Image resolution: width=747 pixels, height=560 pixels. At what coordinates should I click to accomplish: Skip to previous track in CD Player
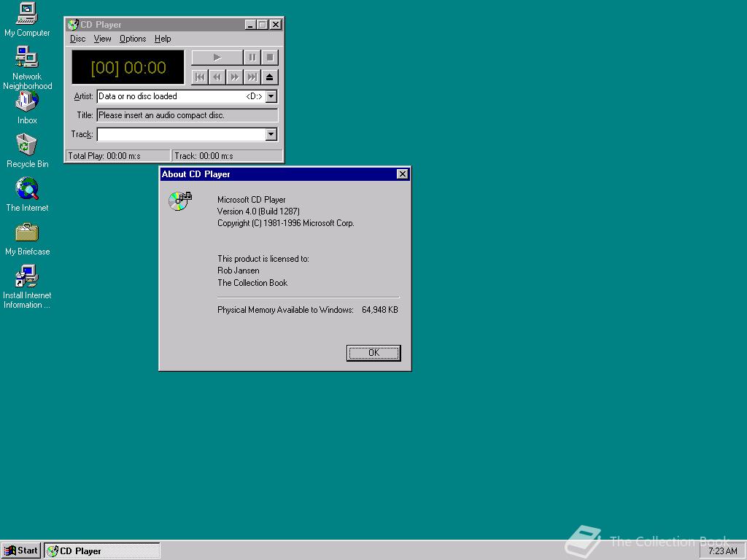pos(200,77)
